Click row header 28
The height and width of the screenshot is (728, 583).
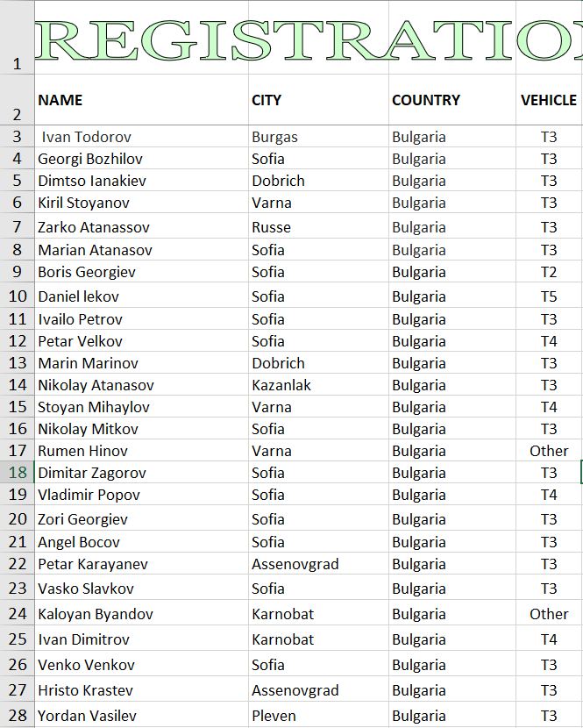(x=18, y=716)
